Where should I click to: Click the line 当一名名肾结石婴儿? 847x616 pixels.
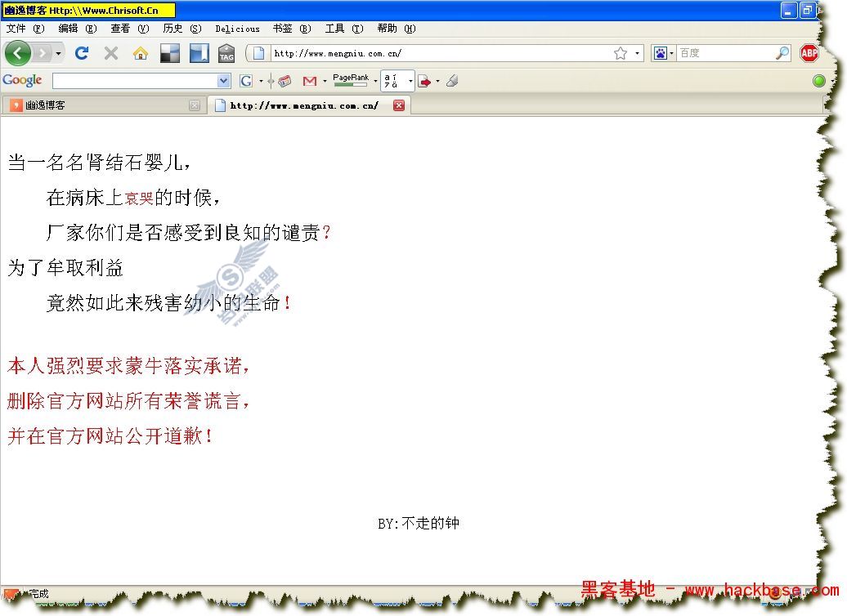click(x=99, y=162)
